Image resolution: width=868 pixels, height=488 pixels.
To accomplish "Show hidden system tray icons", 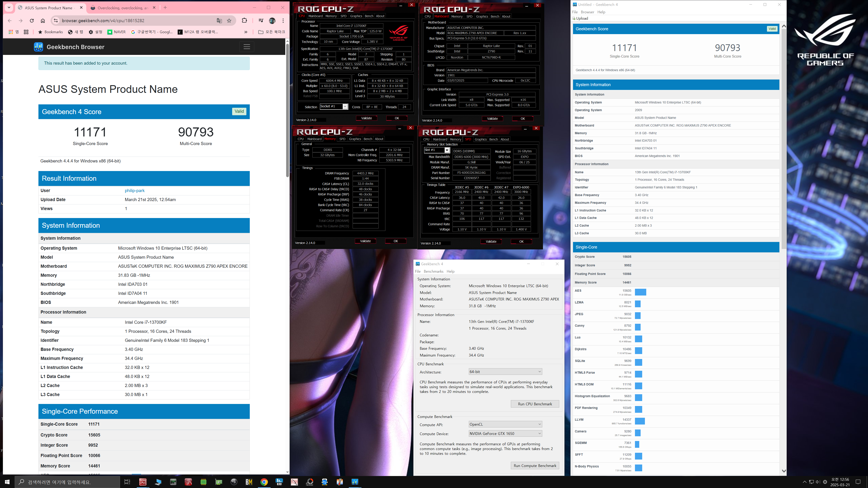I will (x=805, y=482).
